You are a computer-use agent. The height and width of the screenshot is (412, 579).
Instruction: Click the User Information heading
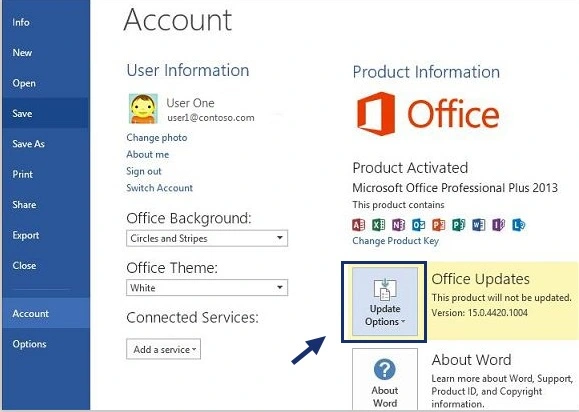[x=188, y=70]
